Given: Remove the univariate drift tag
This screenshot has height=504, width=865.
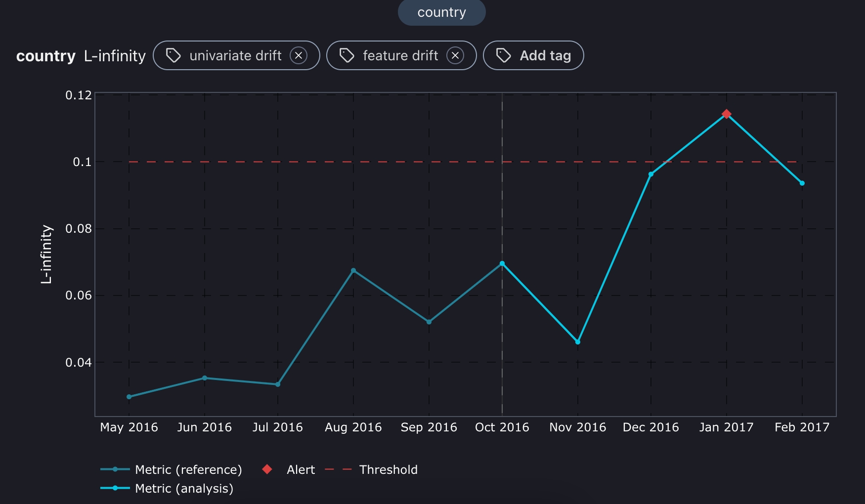Looking at the screenshot, I should 299,55.
